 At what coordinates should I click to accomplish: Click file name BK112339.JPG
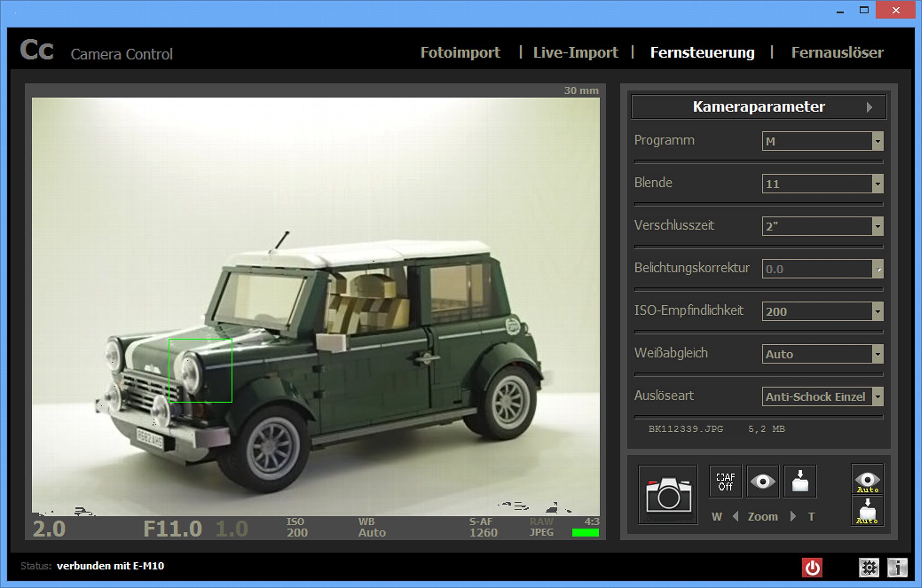tap(686, 429)
